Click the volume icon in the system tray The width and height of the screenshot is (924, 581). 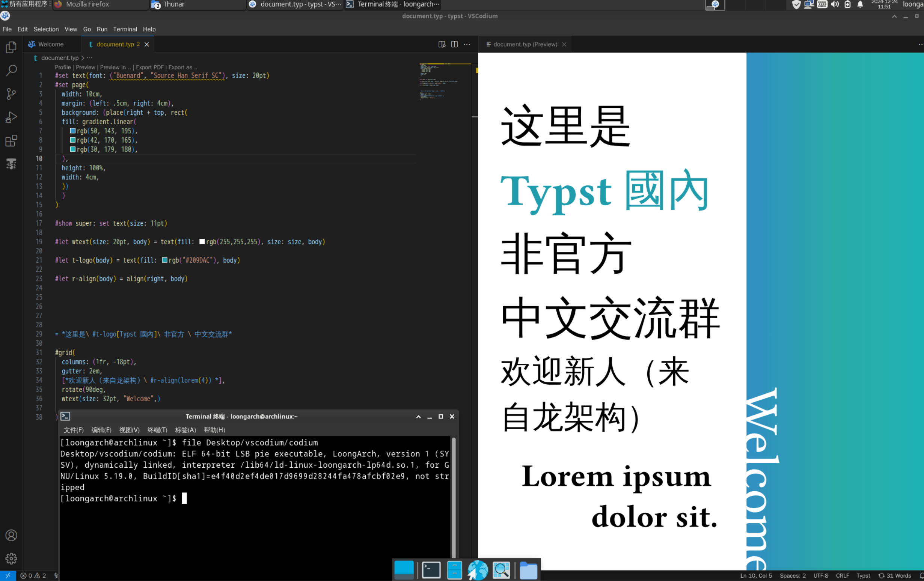point(835,5)
